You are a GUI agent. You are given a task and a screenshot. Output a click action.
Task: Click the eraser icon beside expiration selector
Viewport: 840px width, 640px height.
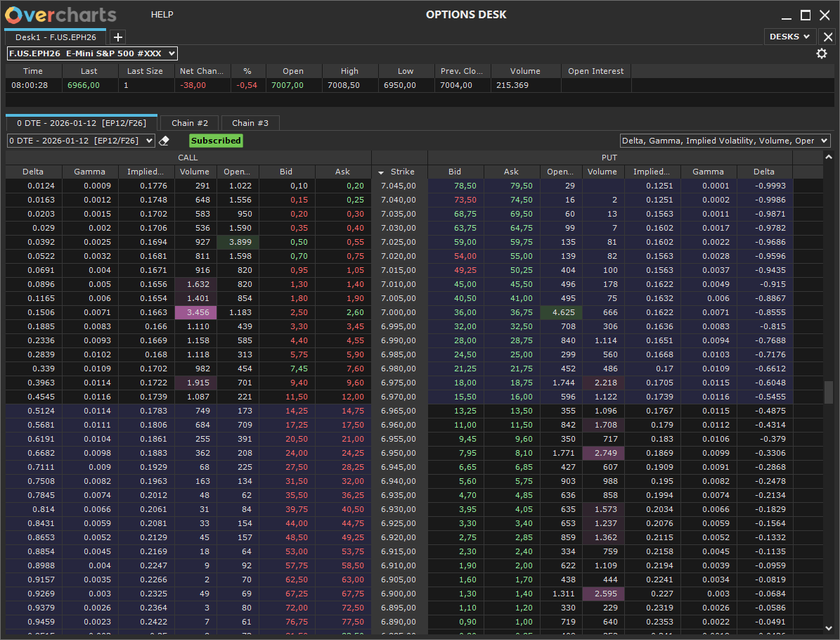click(x=164, y=141)
